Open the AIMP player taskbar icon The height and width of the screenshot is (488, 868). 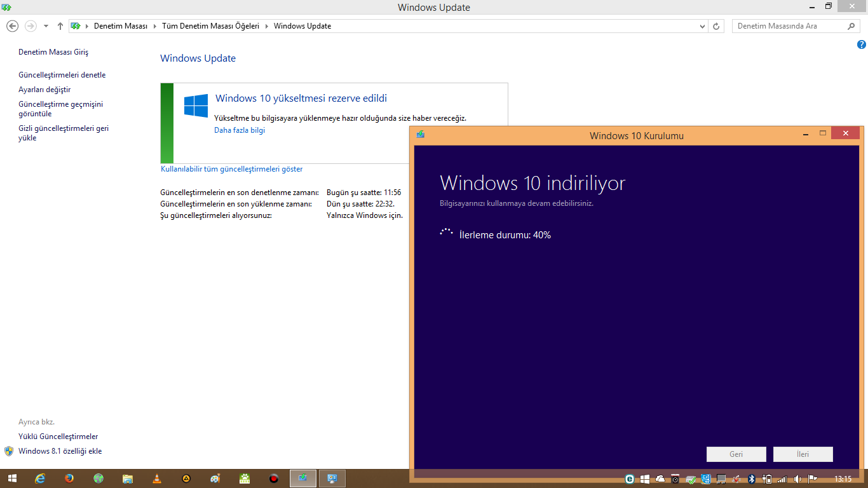[186, 478]
